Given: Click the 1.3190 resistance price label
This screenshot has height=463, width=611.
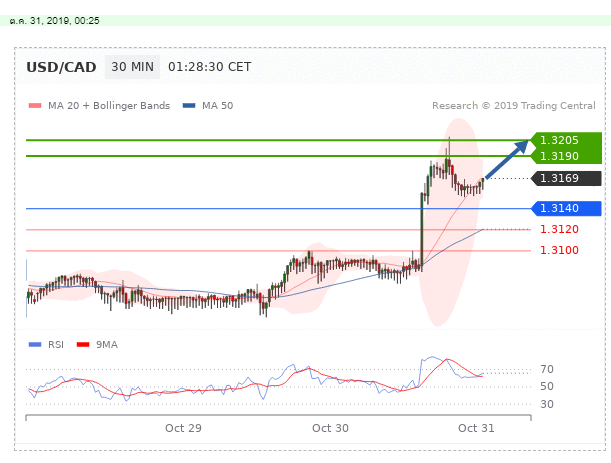Looking at the screenshot, I should 559,156.
